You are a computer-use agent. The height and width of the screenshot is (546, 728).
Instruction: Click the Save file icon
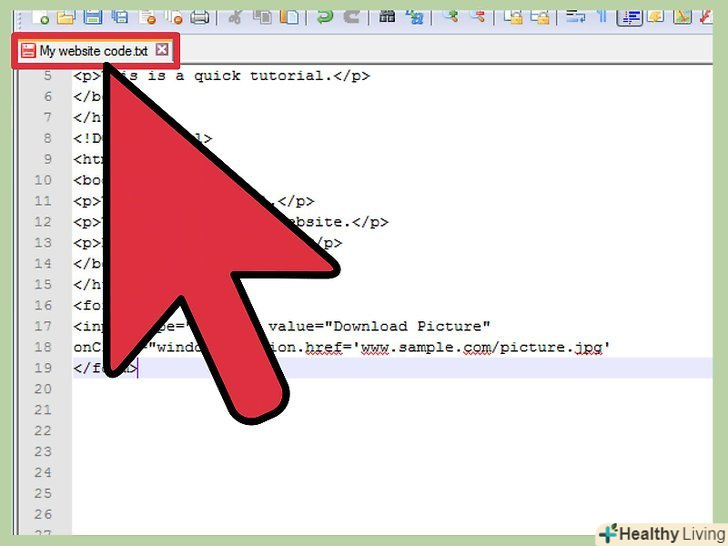[x=92, y=17]
